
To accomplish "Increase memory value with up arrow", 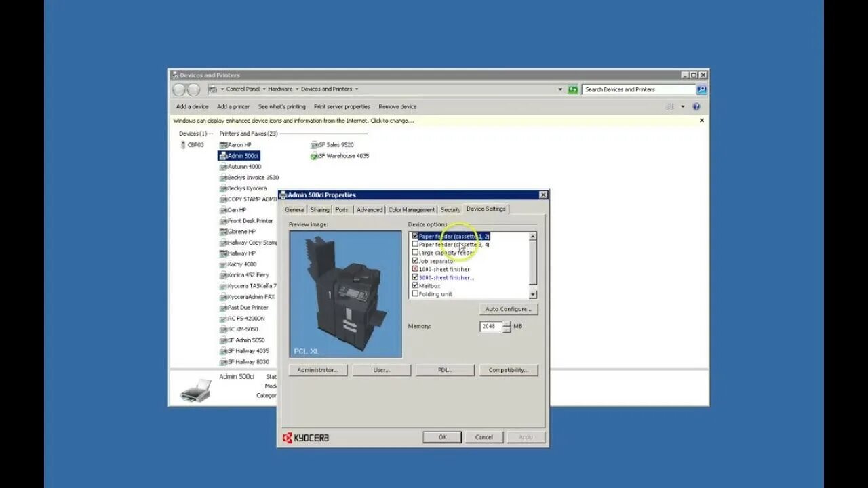I will click(506, 323).
